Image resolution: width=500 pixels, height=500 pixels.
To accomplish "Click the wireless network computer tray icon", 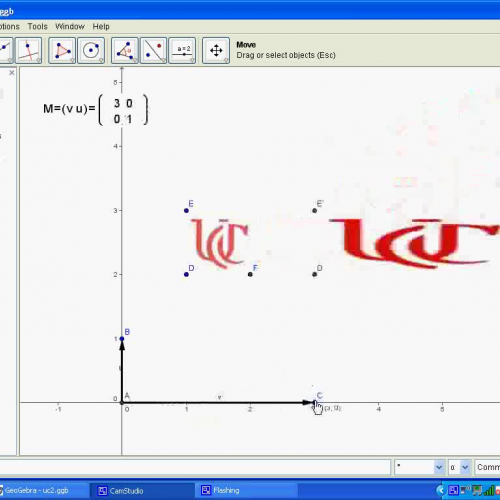I will (465, 490).
